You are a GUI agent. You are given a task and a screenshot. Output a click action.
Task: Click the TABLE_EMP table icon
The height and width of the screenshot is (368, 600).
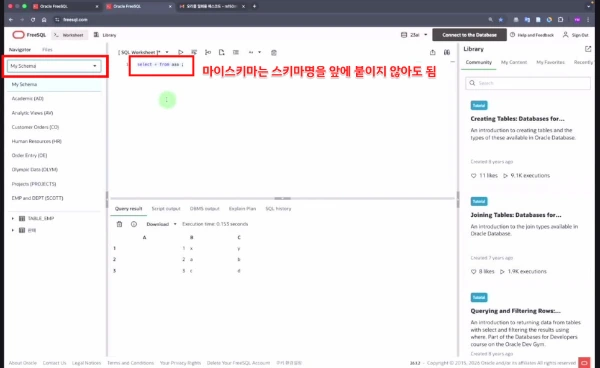click(x=22, y=218)
